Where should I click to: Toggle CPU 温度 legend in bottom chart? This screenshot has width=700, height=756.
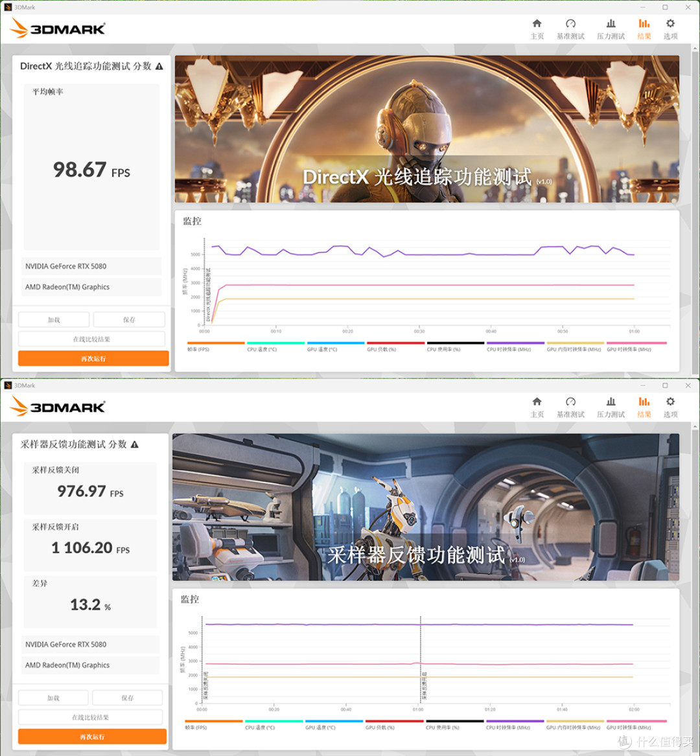[274, 725]
